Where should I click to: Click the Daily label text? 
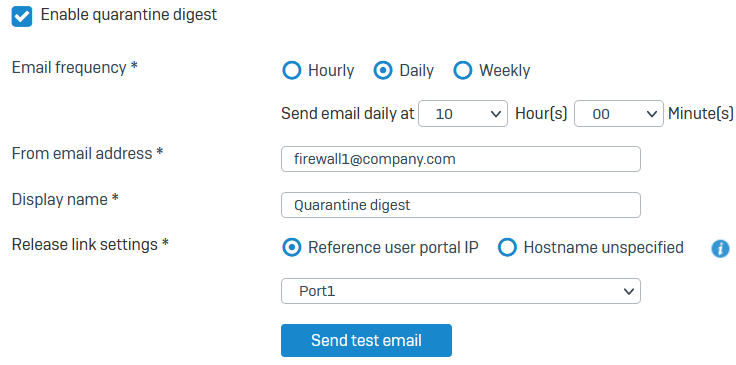point(416,71)
